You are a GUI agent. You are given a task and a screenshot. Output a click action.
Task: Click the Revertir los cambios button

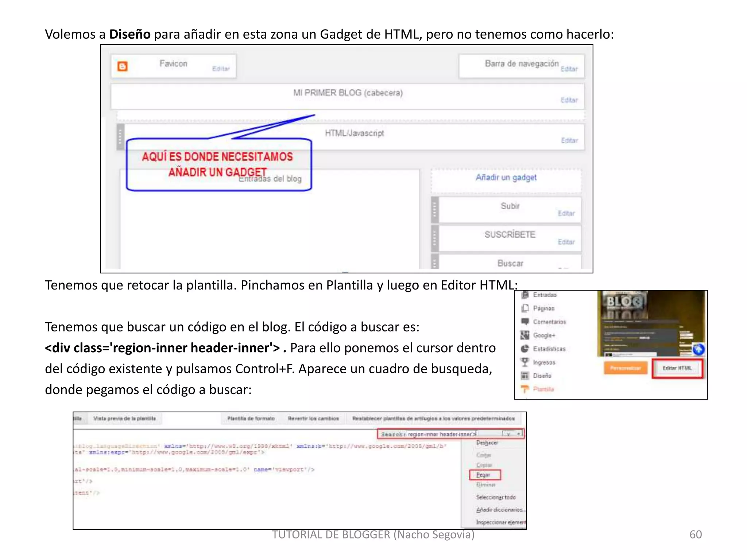coord(313,419)
